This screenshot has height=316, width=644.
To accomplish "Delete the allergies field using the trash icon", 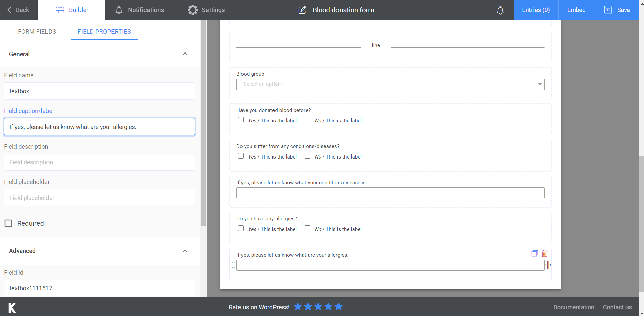I will [544, 253].
